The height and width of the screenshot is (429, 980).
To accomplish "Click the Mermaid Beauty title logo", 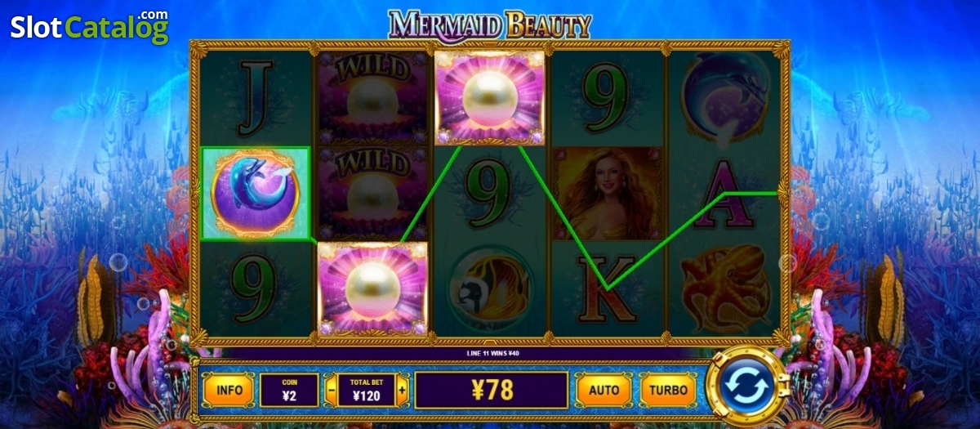I will tap(490, 25).
